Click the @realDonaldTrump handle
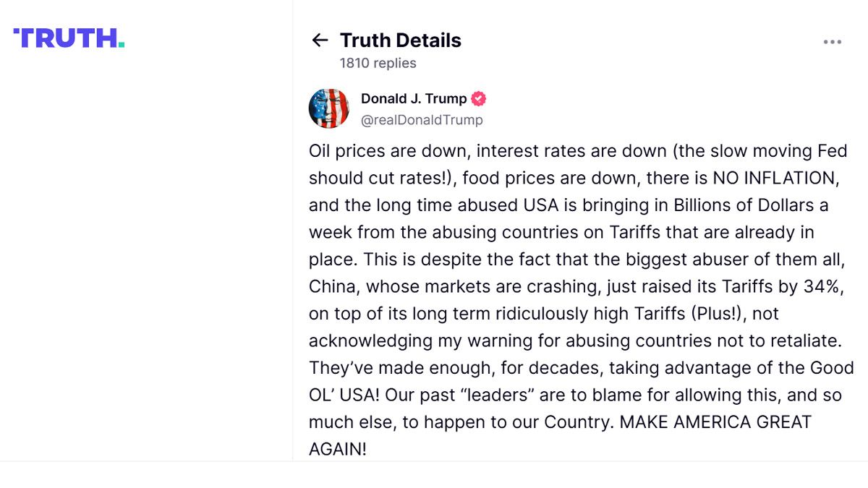868x488 pixels. click(422, 120)
